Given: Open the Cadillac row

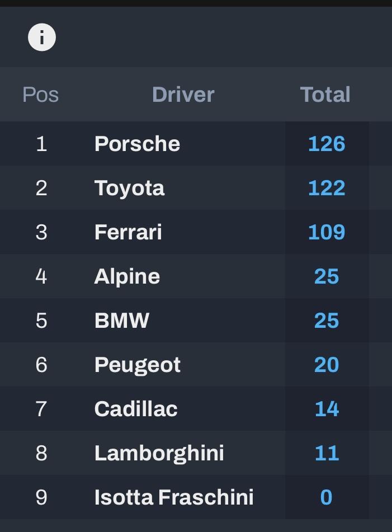Looking at the screenshot, I should pos(196,409).
